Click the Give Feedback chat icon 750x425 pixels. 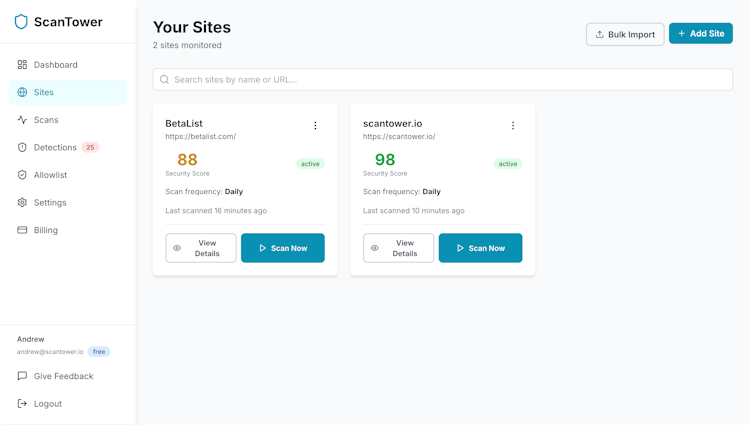(x=22, y=376)
